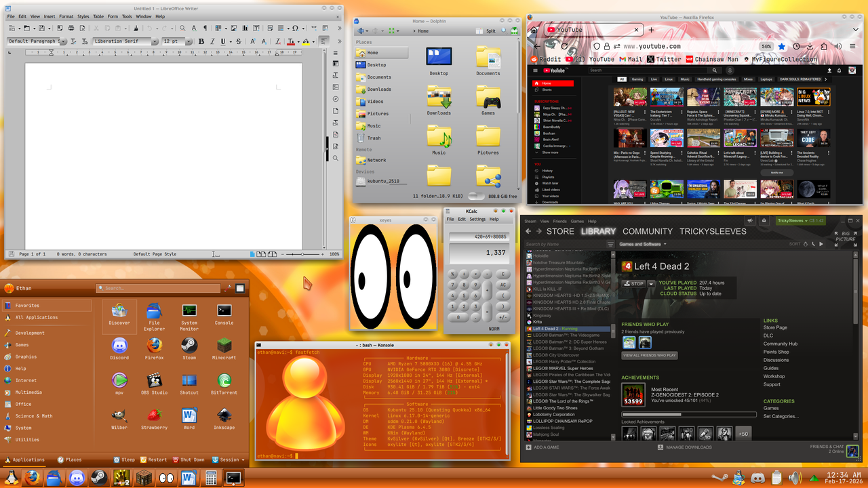Open BitTorrent from the application menu
The image size is (868, 488).
click(x=224, y=383)
